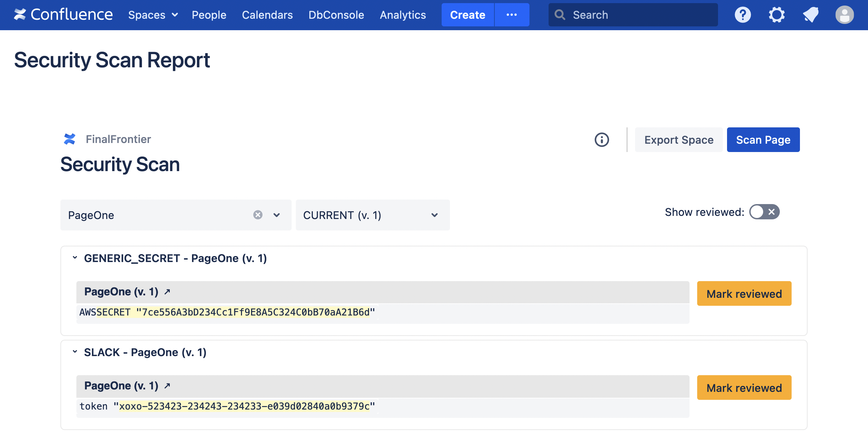Image resolution: width=868 pixels, height=438 pixels.
Task: Click the info circle icon
Action: pos(602,140)
